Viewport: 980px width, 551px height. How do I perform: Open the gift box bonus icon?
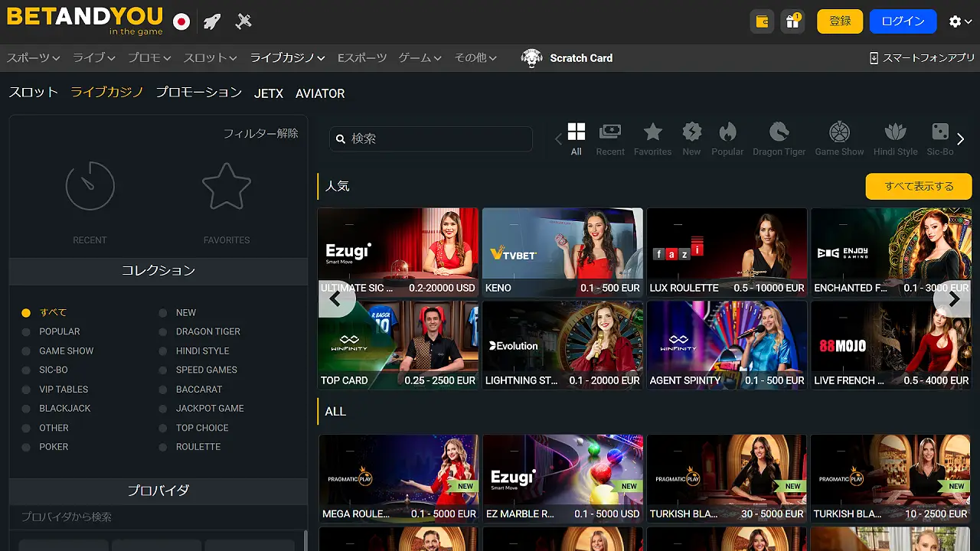point(792,21)
